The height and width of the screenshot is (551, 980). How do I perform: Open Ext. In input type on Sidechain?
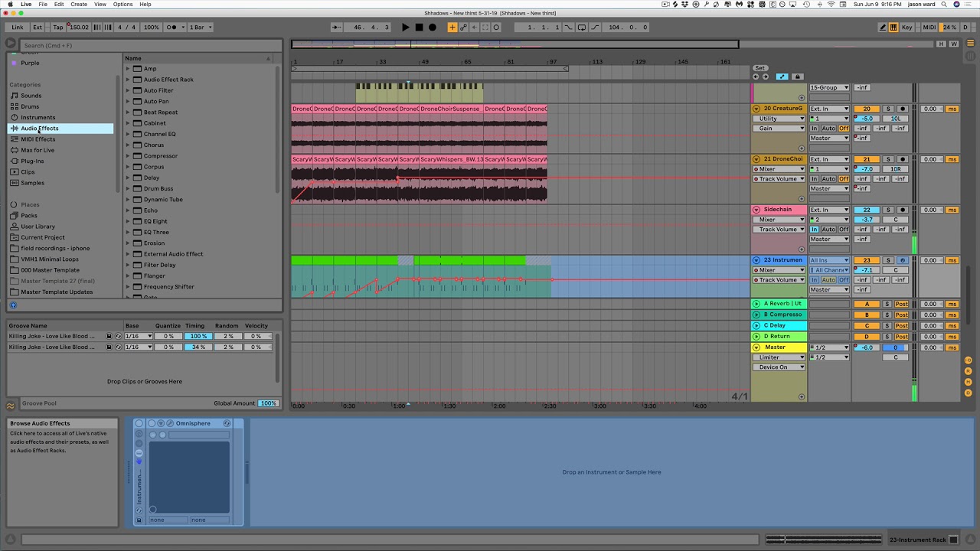pyautogui.click(x=830, y=210)
